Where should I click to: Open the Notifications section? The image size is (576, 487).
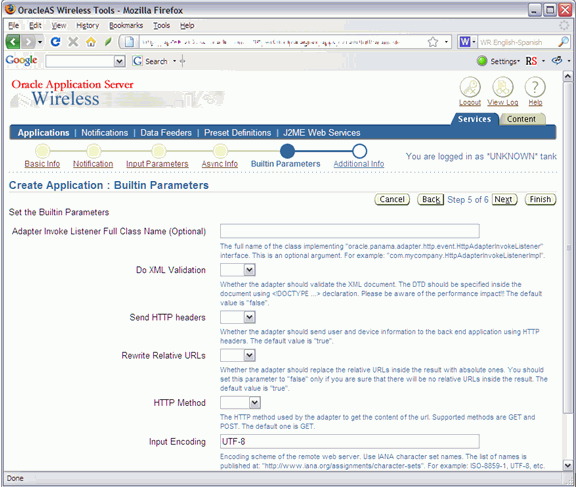105,133
